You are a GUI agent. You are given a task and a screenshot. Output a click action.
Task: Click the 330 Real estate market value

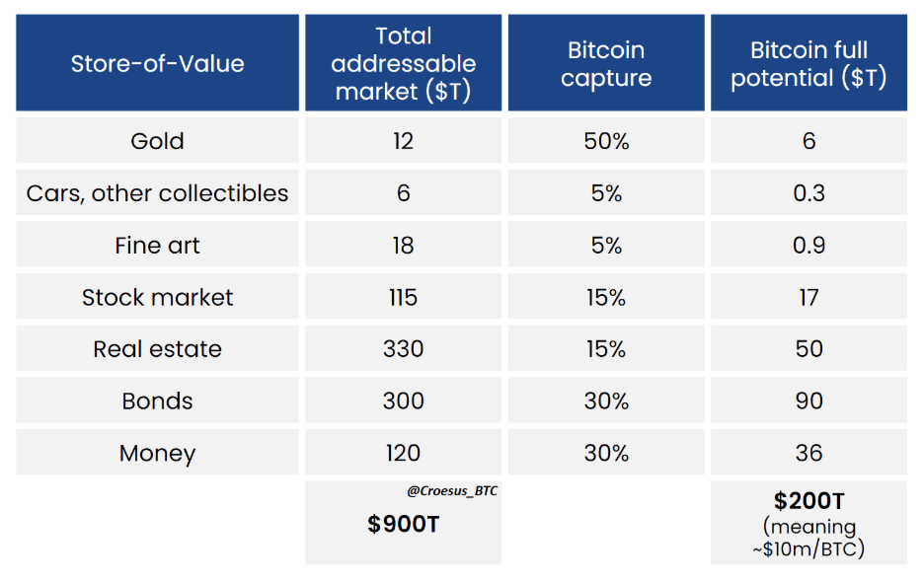pyautogui.click(x=403, y=348)
